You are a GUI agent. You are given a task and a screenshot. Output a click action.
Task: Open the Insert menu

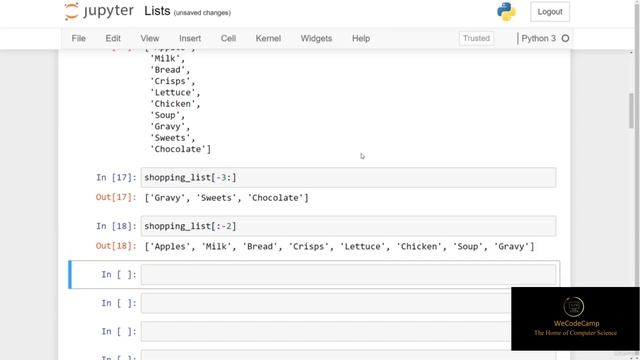(x=190, y=38)
